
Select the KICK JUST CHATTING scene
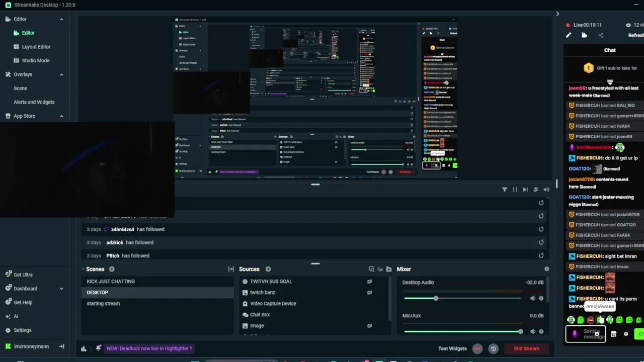(x=157, y=282)
